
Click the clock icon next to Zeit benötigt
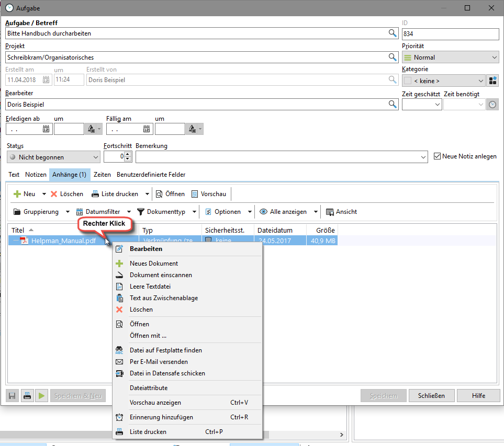point(492,105)
